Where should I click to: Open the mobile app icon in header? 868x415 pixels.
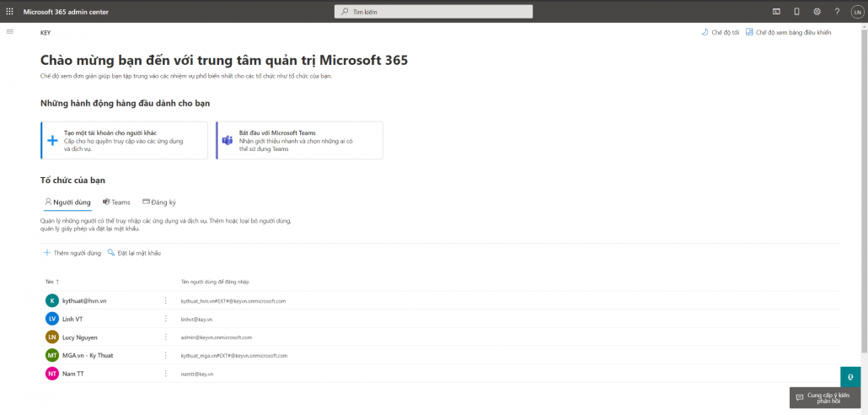click(x=796, y=11)
